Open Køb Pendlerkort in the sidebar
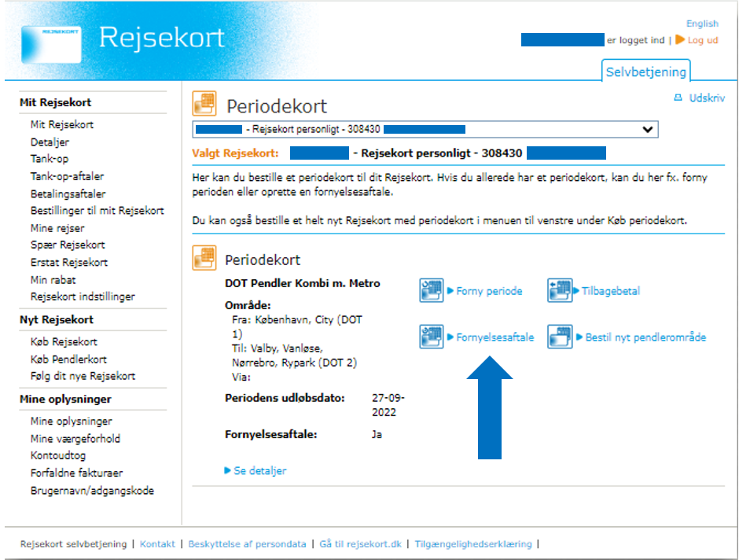This screenshot has width=739, height=560. tap(70, 359)
